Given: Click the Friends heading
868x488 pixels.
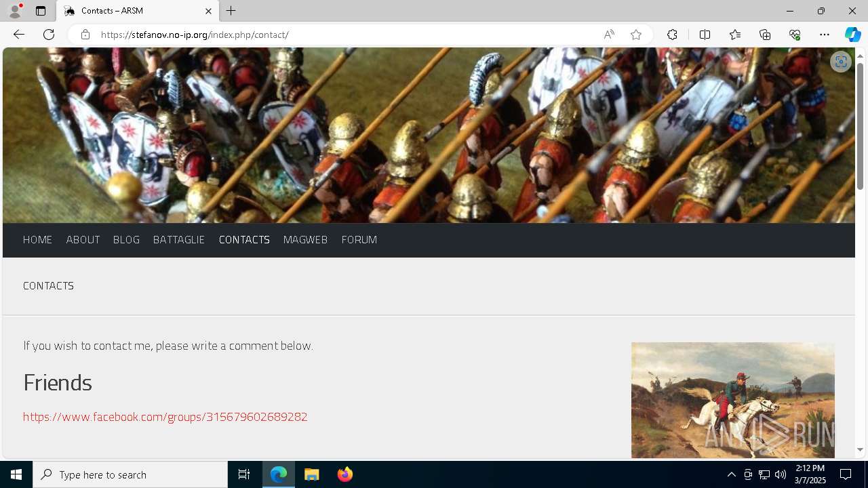Looking at the screenshot, I should (x=58, y=383).
